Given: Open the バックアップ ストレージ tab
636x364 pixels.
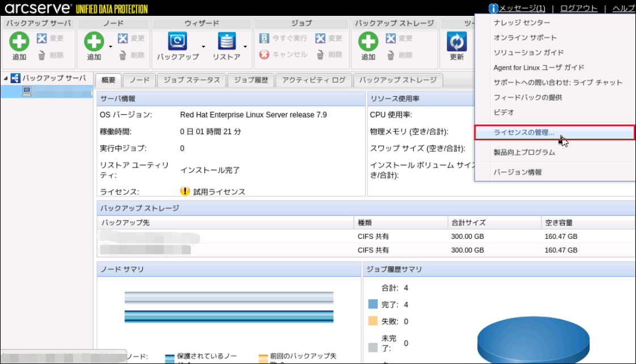Looking at the screenshot, I should click(398, 80).
